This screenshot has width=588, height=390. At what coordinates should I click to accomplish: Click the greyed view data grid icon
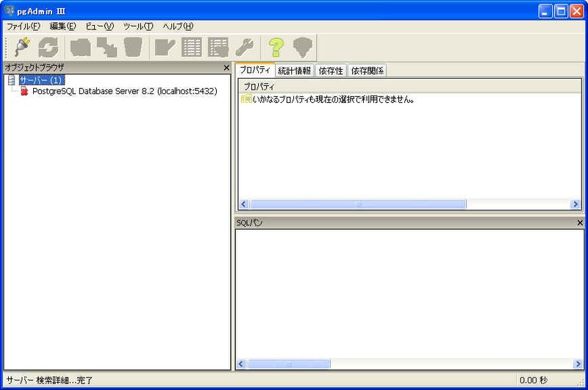(192, 47)
